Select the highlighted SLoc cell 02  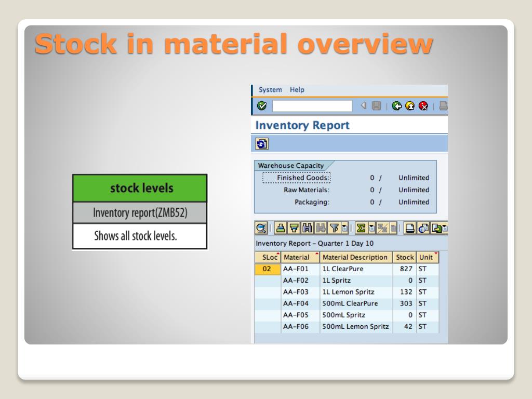[x=268, y=269]
